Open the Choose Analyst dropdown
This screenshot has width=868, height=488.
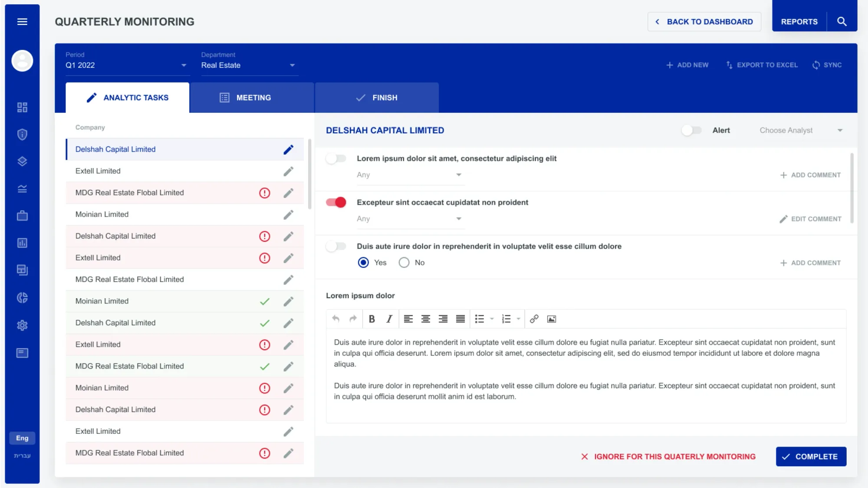pyautogui.click(x=801, y=130)
